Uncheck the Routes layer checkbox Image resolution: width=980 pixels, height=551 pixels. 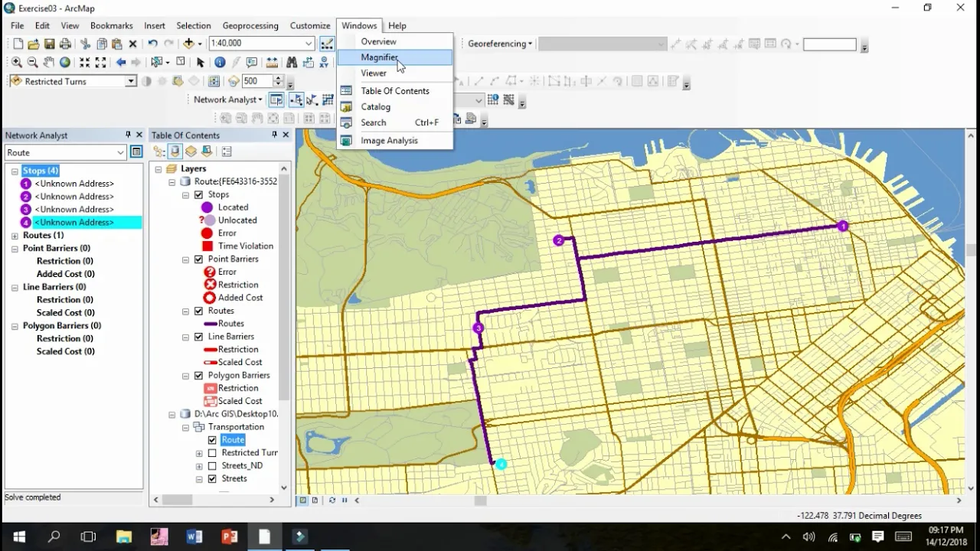point(199,311)
